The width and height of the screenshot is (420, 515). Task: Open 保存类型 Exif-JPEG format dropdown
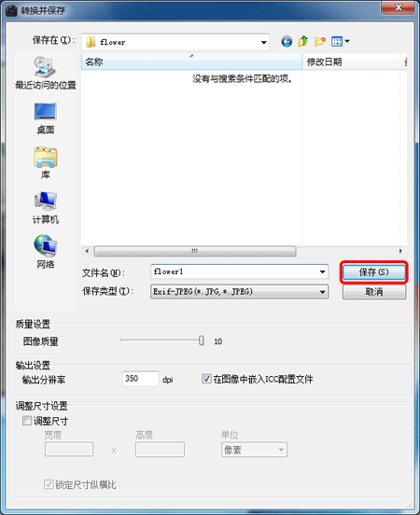point(240,291)
